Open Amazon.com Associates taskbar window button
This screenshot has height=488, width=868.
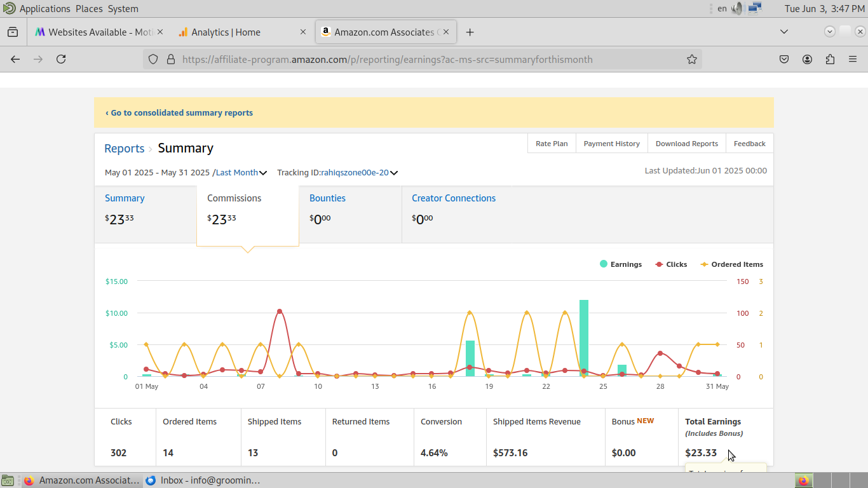click(81, 480)
